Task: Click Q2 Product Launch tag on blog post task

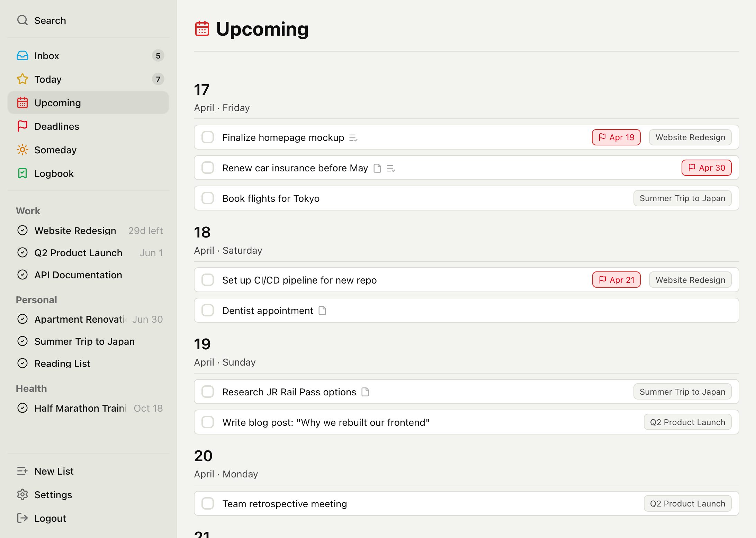Action: [x=688, y=422]
